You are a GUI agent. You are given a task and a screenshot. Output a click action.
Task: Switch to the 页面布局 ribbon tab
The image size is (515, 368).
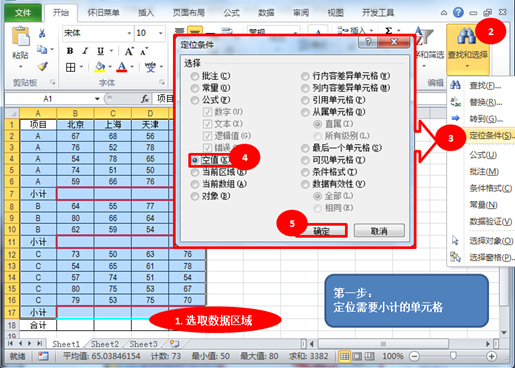coord(189,13)
